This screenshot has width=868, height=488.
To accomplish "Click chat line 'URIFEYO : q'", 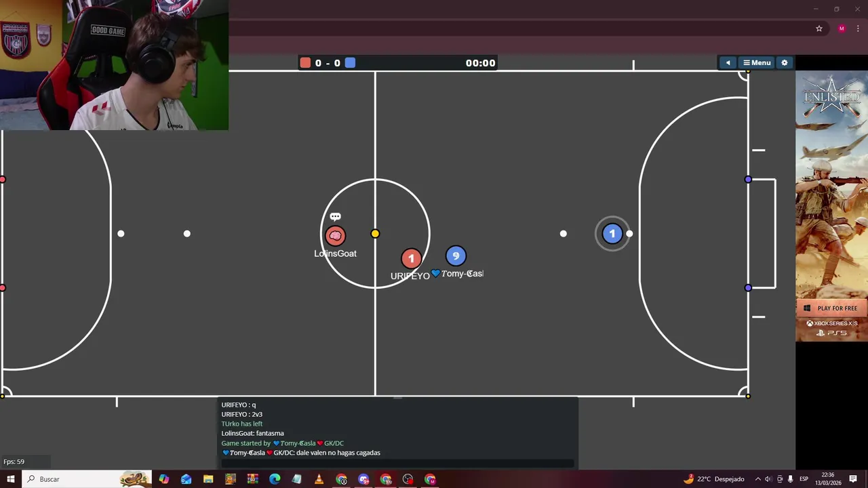I will pos(239,405).
